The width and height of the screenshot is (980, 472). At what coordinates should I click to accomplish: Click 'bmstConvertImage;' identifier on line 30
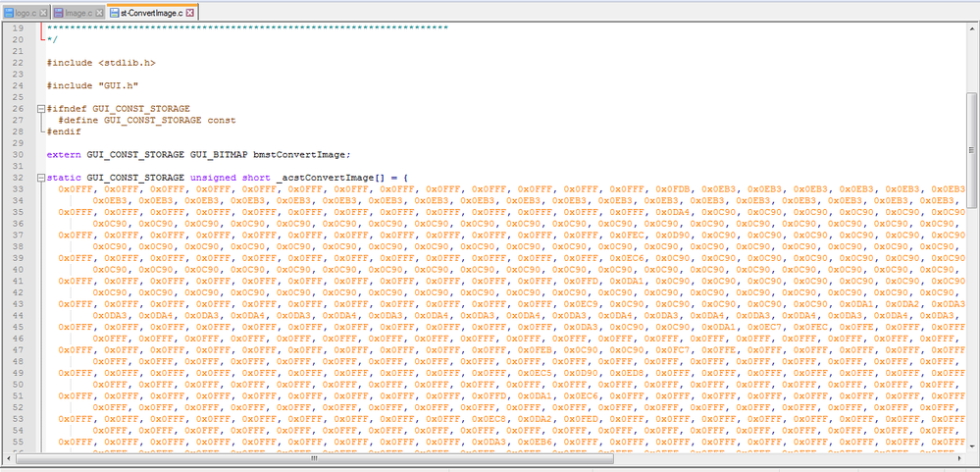[x=302, y=154]
